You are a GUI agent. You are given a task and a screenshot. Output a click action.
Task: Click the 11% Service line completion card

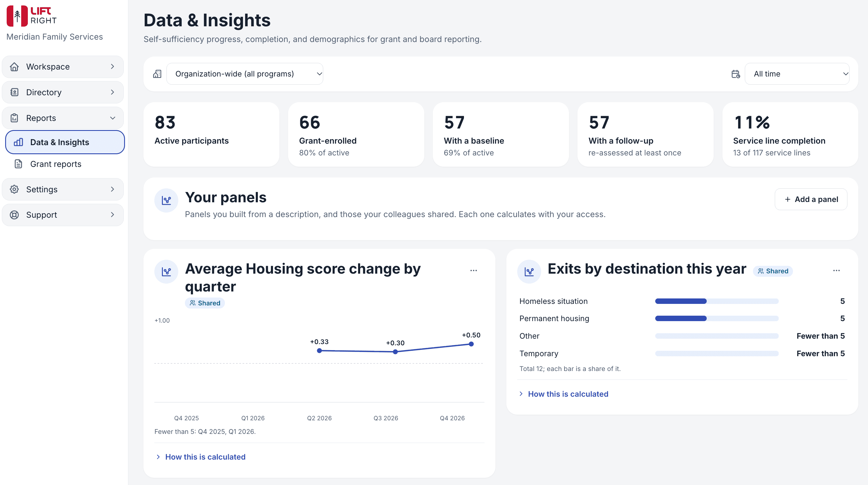pyautogui.click(x=790, y=135)
